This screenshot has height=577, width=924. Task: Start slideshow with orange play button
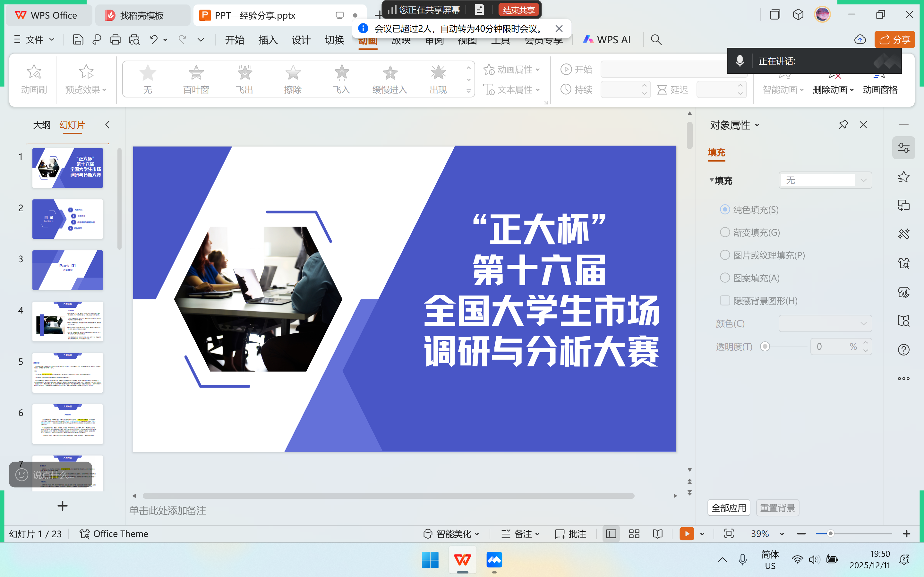coord(686,533)
